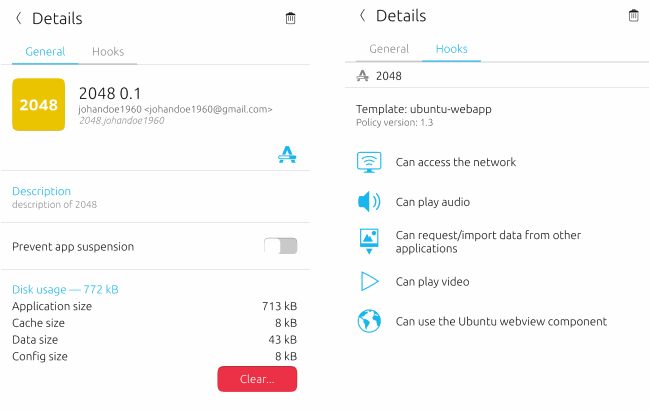
Task: Click 'Template: ubuntu-webapp' text
Action: [x=424, y=109]
